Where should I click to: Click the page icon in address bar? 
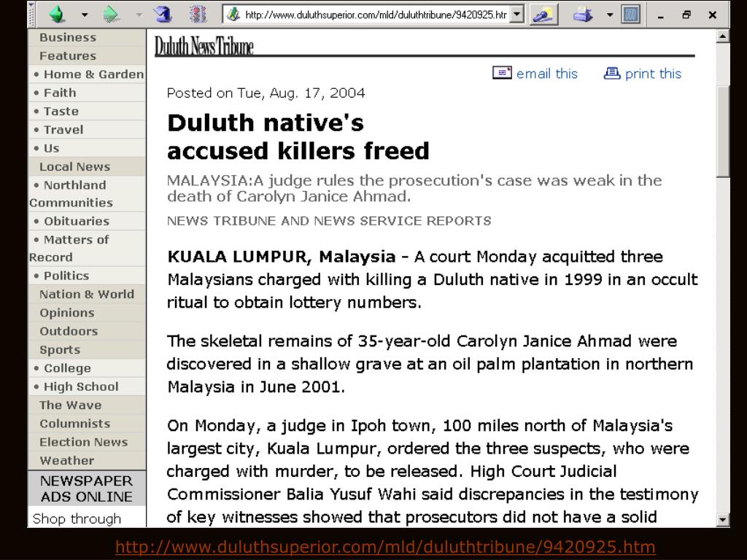pos(233,15)
